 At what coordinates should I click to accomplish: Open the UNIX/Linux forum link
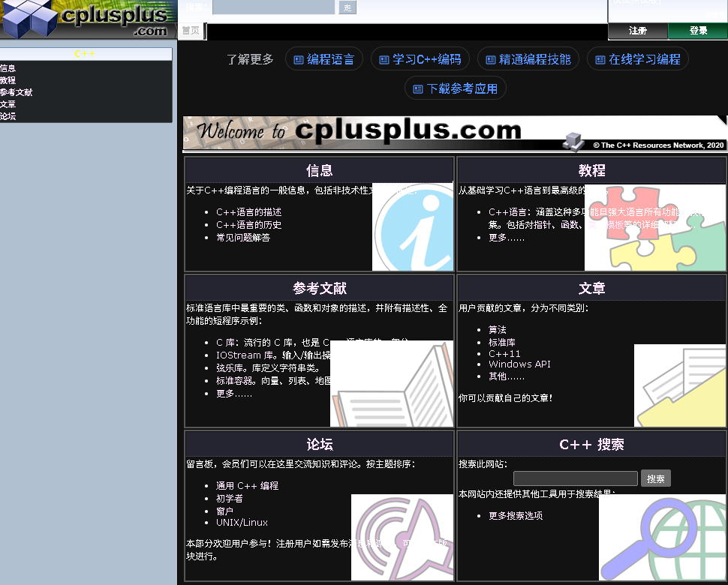[x=242, y=523]
